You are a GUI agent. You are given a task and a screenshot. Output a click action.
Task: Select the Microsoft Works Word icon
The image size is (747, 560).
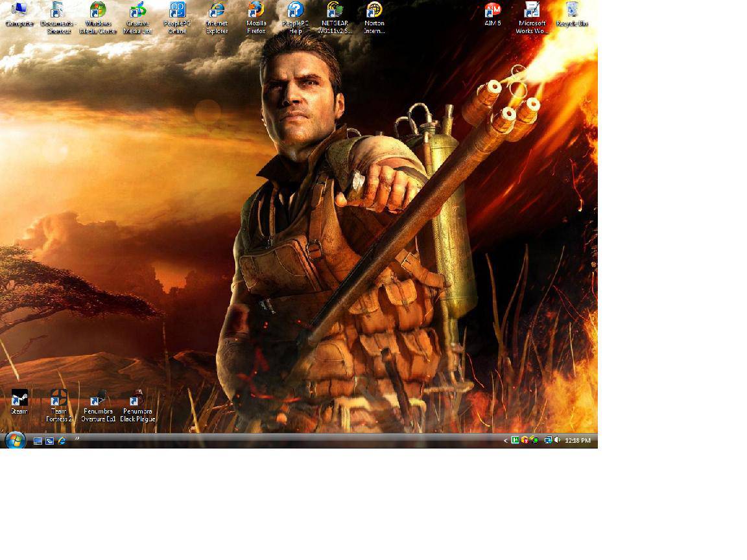click(532, 17)
